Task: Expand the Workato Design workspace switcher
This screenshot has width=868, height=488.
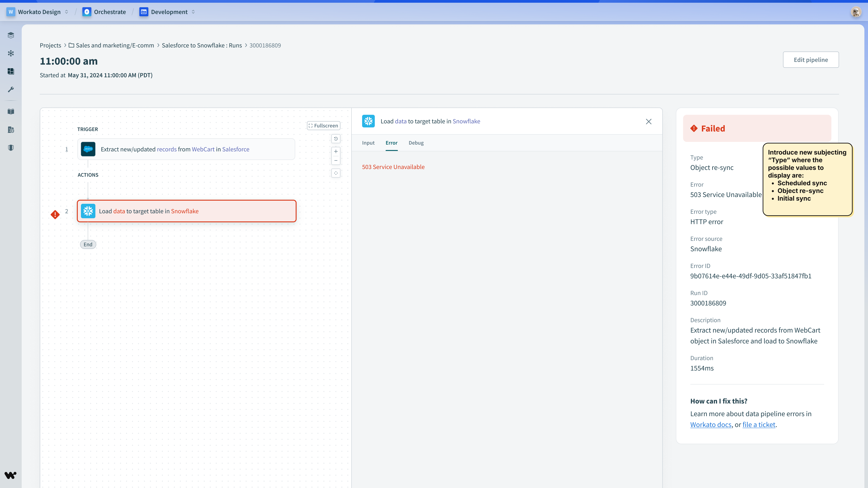Action: pyautogui.click(x=66, y=12)
